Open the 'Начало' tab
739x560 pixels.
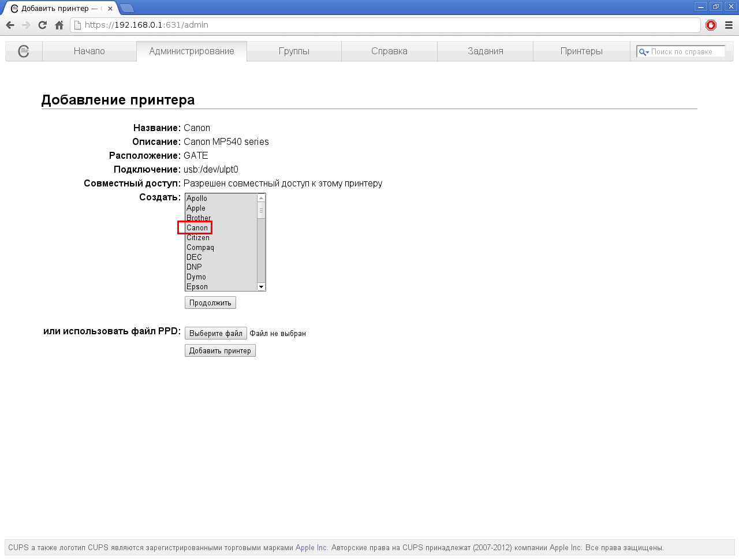89,51
